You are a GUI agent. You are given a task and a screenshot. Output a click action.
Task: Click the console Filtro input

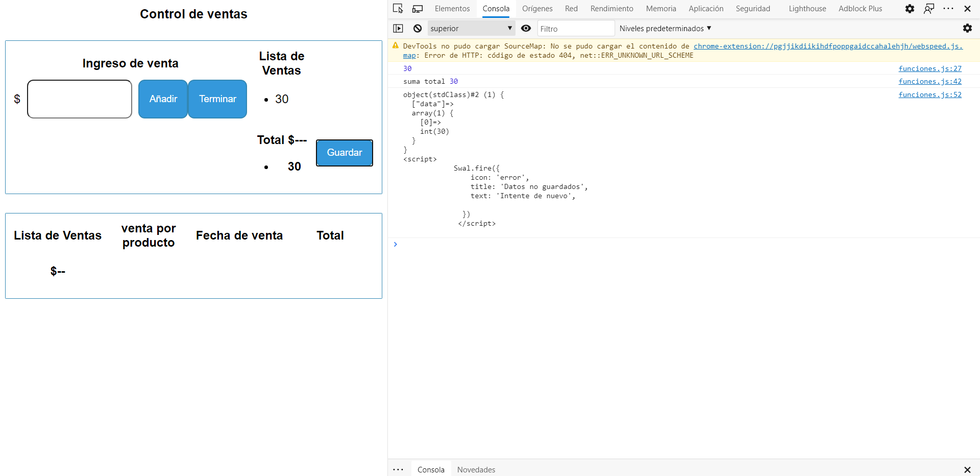coord(576,29)
